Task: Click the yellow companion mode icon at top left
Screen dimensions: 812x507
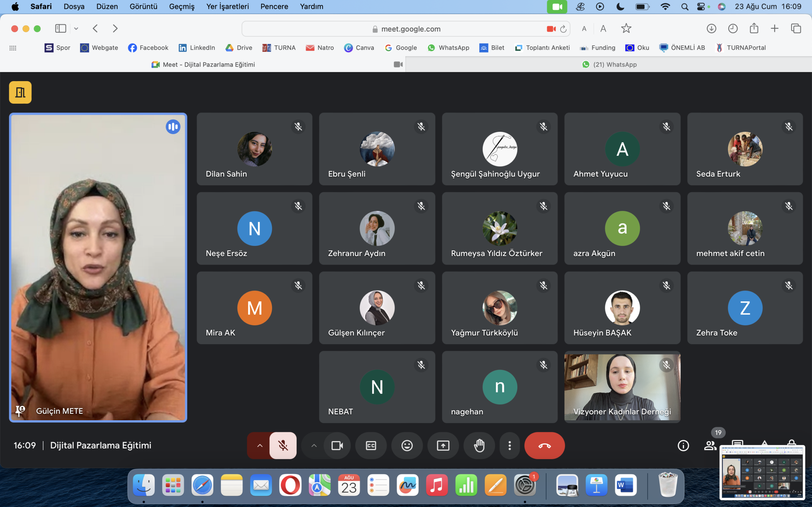Action: [20, 92]
